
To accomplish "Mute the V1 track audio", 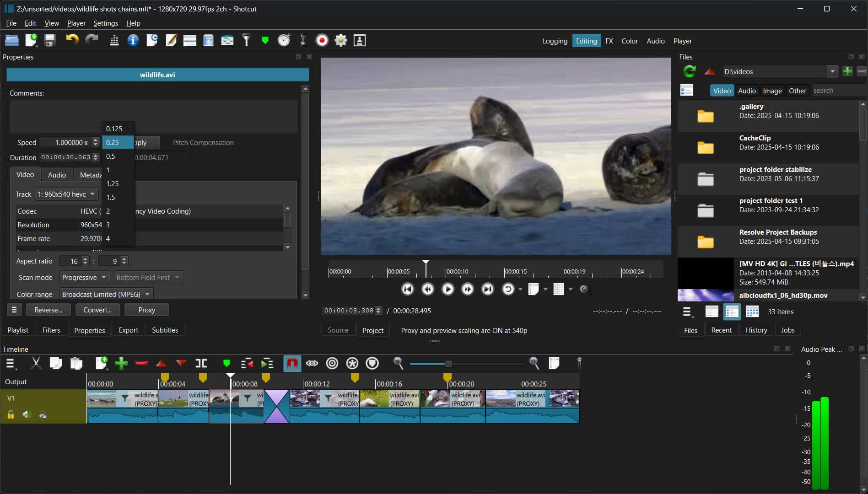I will (x=27, y=414).
